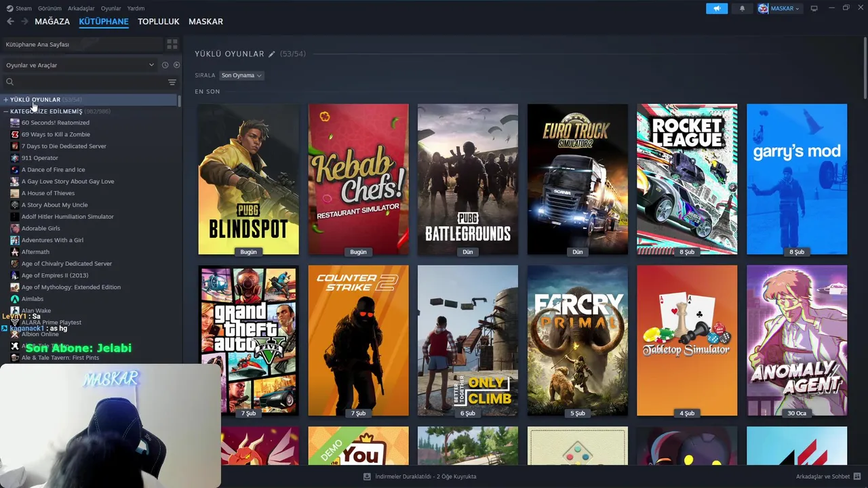Click İndirmeler Duraklatıldı status link
The width and height of the screenshot is (868, 488).
[426, 476]
